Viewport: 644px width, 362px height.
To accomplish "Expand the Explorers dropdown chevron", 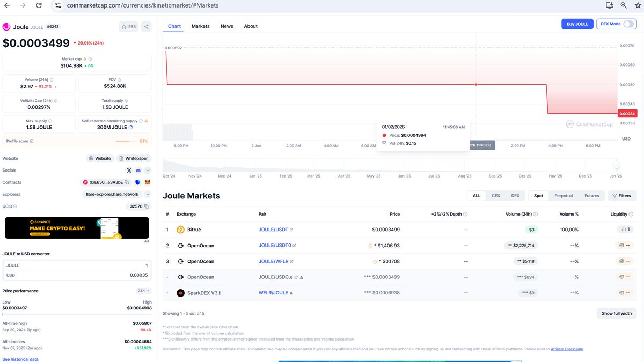I will point(148,194).
